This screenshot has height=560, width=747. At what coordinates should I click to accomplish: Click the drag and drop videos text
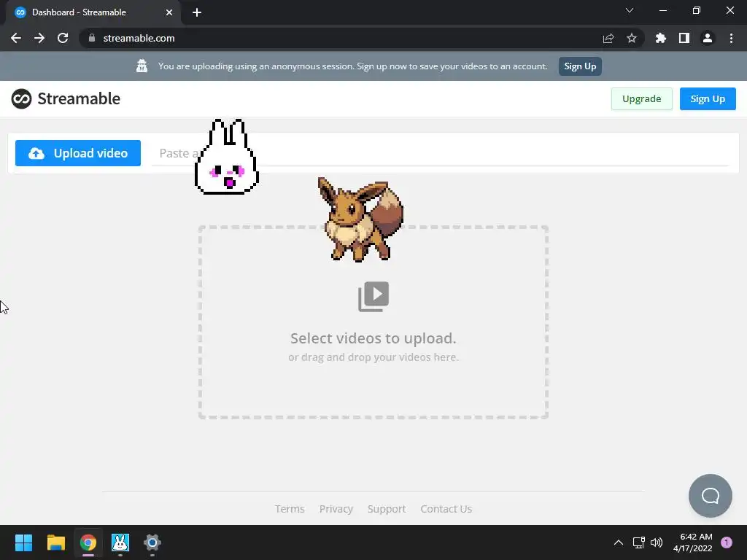tap(373, 357)
